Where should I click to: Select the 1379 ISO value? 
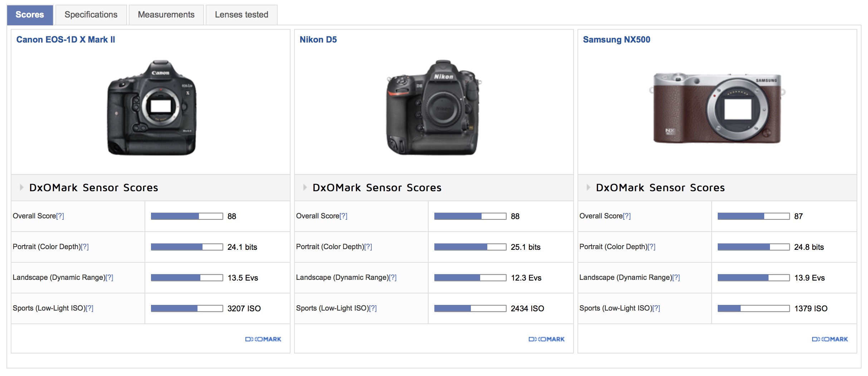click(x=811, y=308)
